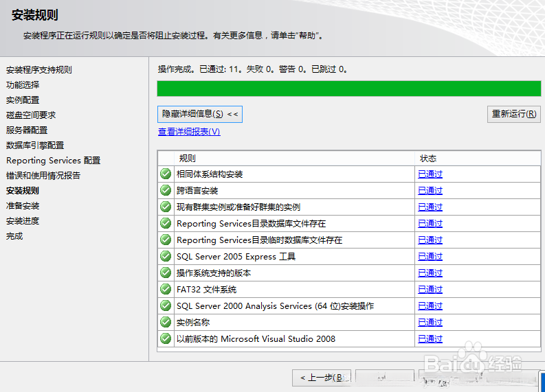Viewport: 545px width, 392px height.
Task: Click the SQL Server 2005 Express 工具 text
Action: pyautogui.click(x=236, y=256)
